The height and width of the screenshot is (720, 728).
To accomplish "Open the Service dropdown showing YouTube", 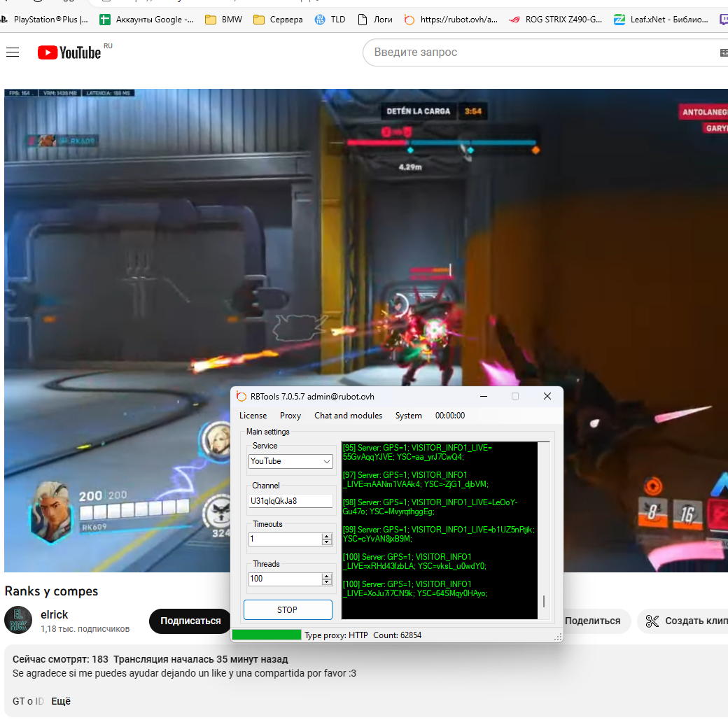I will point(290,461).
